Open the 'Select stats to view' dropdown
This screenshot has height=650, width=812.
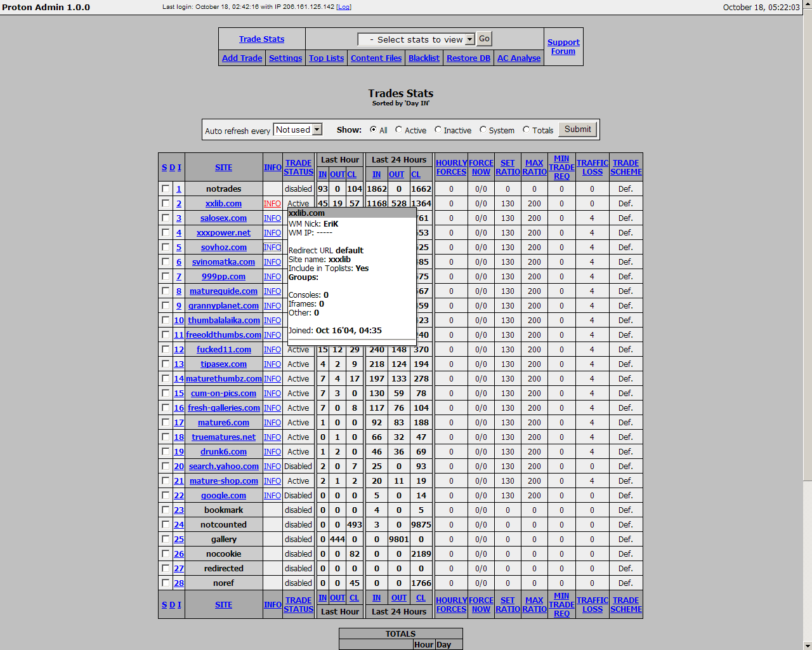pos(416,39)
